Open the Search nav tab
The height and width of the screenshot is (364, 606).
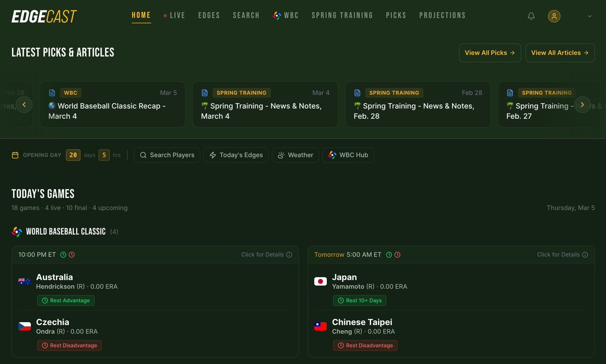point(246,15)
